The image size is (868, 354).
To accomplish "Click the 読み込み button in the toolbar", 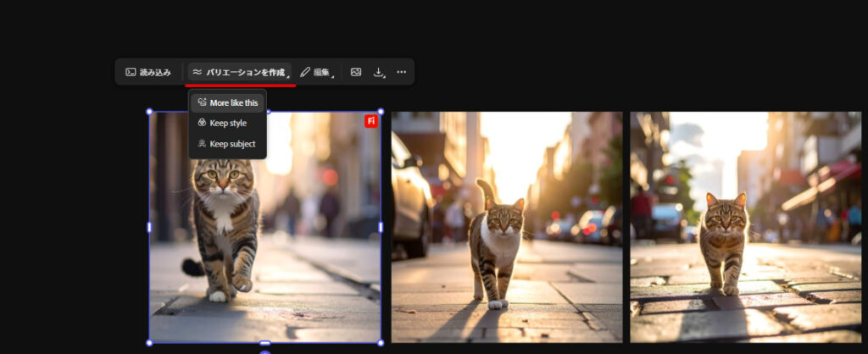I will pyautogui.click(x=148, y=72).
